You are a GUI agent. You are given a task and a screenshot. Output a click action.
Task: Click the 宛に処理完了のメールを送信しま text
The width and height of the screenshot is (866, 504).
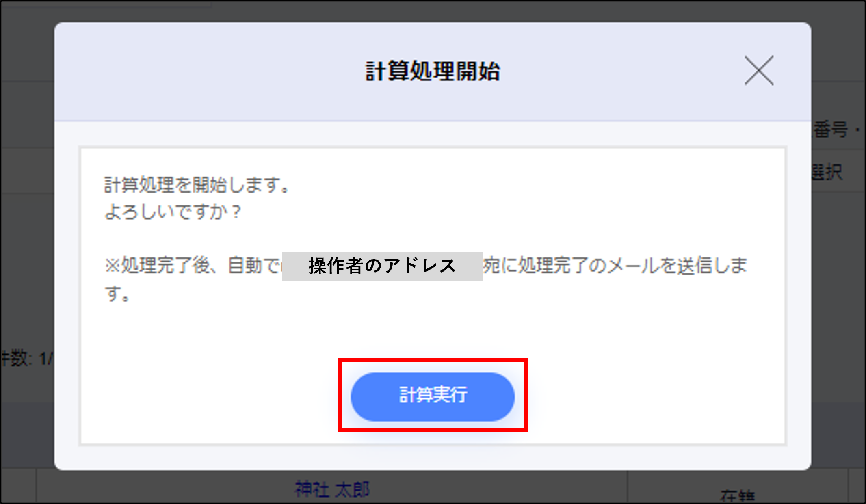click(x=615, y=266)
